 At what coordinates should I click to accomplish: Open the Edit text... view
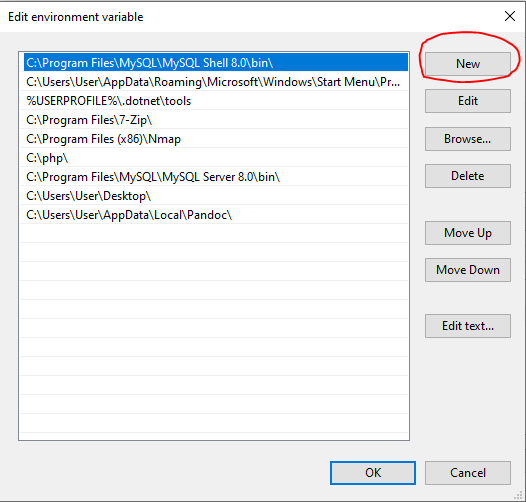tap(468, 326)
